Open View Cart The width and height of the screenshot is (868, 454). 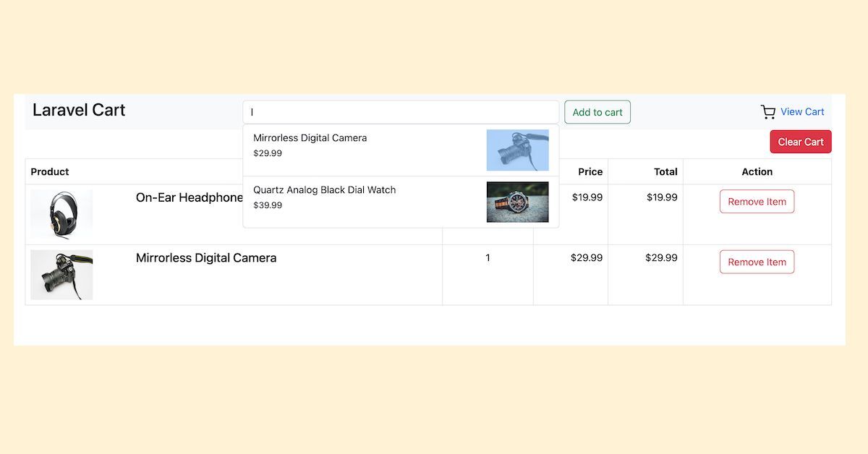point(802,111)
